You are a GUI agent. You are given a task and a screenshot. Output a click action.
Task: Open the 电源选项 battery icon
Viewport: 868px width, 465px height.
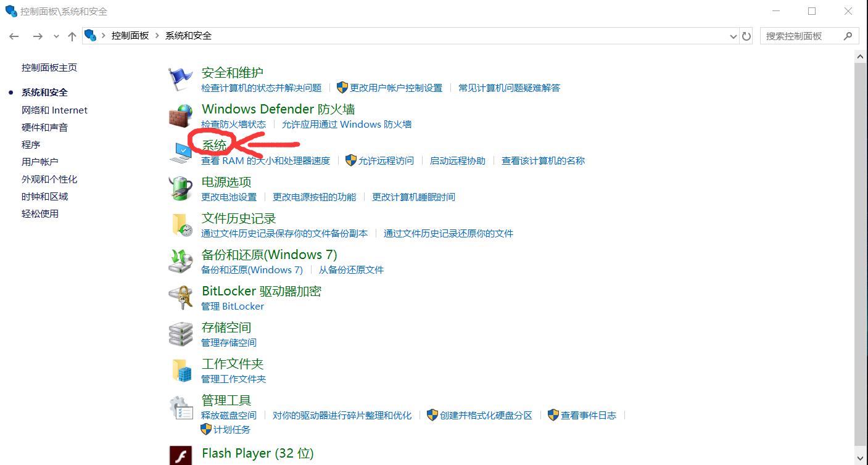181,188
